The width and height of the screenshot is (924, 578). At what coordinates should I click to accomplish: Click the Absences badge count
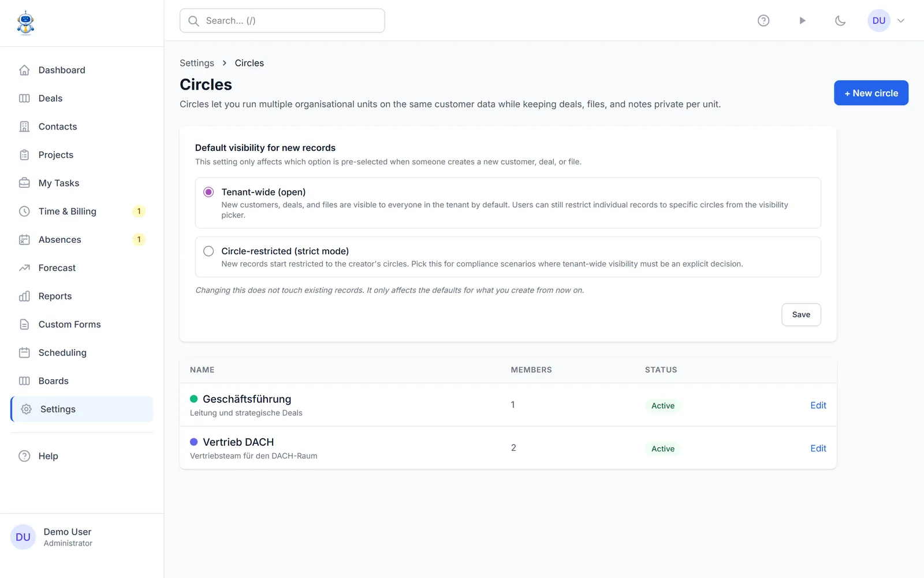coord(139,240)
